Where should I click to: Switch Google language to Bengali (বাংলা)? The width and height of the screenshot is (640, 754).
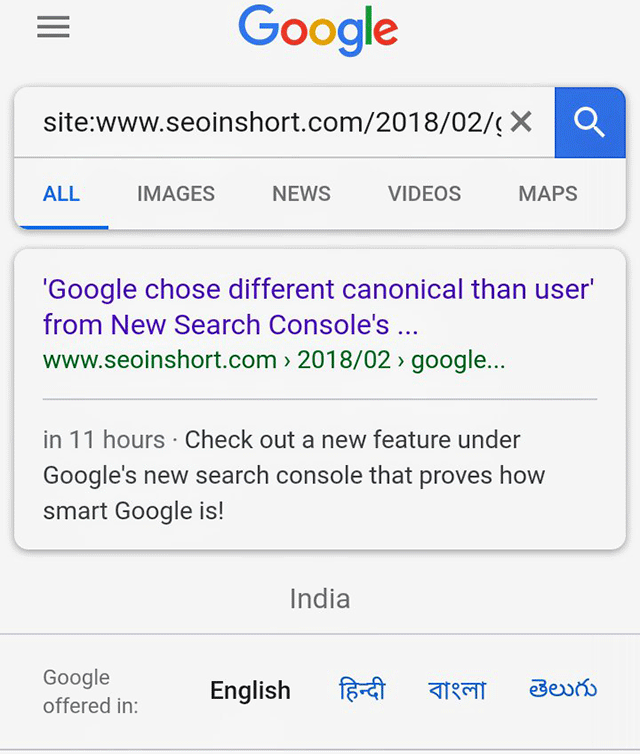(x=457, y=690)
